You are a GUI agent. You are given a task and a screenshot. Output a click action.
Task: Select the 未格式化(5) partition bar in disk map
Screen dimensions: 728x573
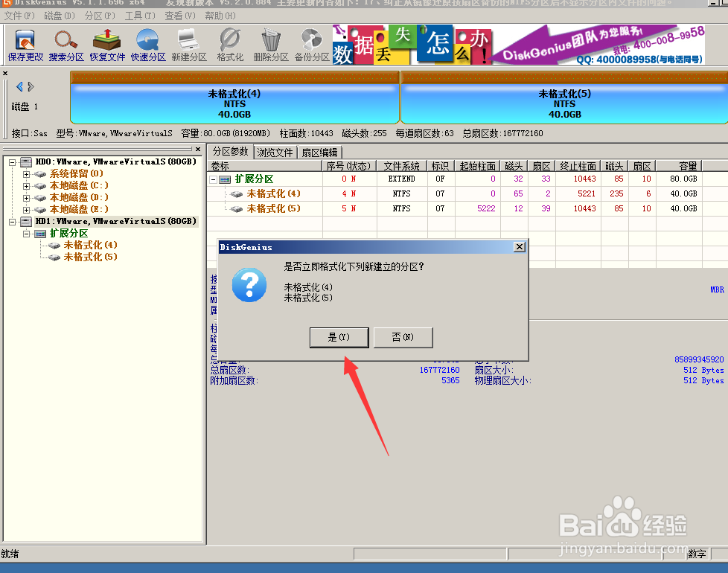[x=564, y=97]
